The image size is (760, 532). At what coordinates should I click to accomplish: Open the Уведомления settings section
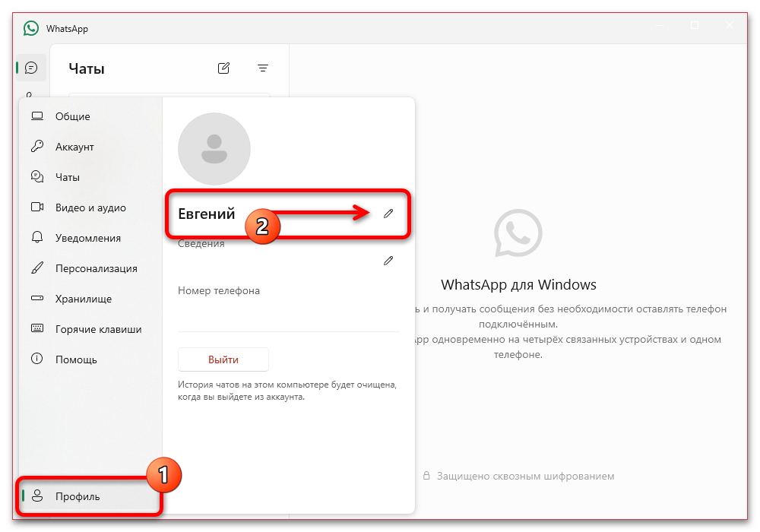tap(90, 238)
